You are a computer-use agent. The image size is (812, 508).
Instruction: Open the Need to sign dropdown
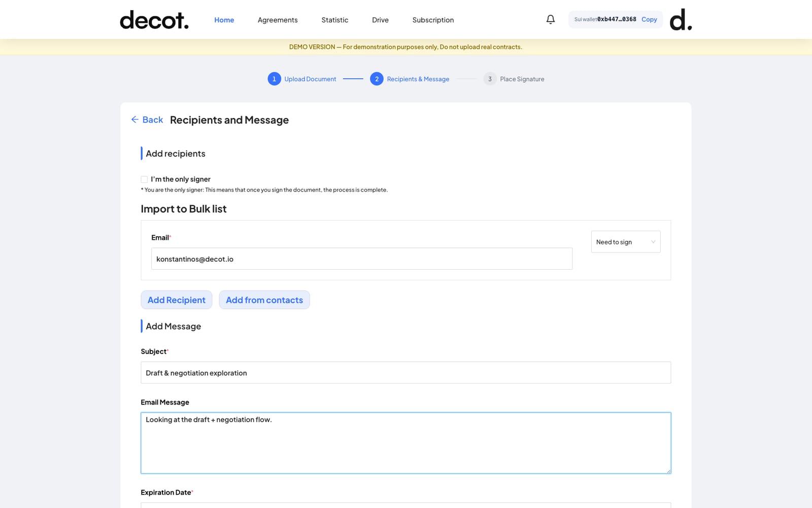tap(626, 242)
